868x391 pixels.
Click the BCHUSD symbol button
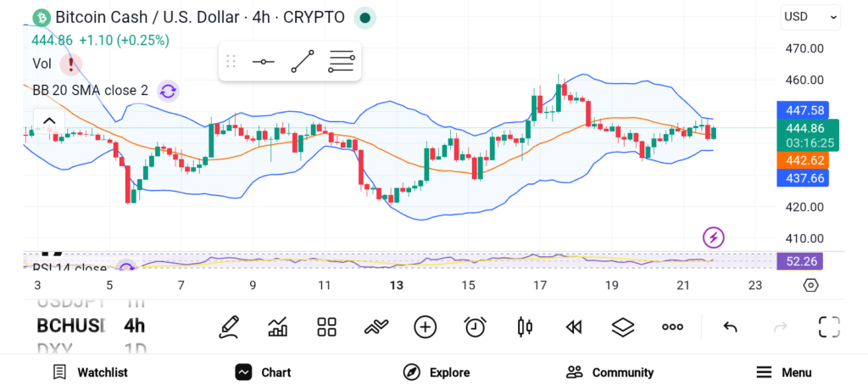[x=70, y=326]
